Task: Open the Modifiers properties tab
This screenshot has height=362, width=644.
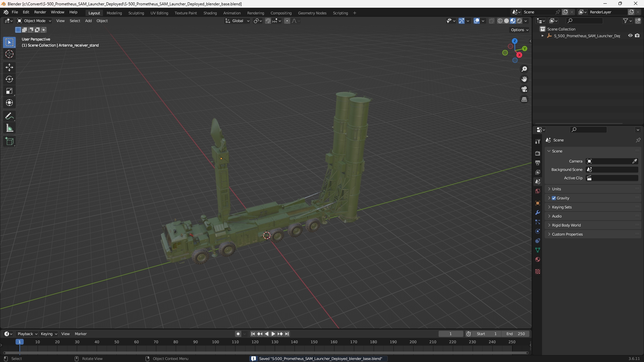Action: pyautogui.click(x=538, y=213)
